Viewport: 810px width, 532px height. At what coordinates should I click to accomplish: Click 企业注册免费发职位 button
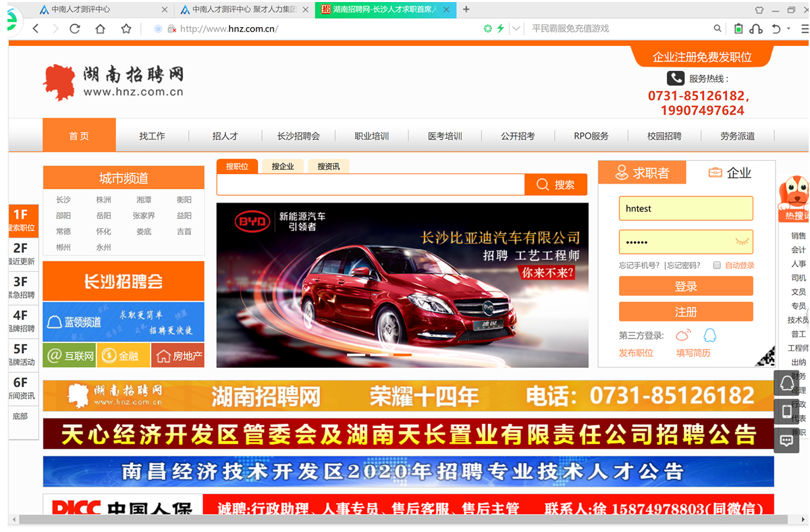(702, 57)
